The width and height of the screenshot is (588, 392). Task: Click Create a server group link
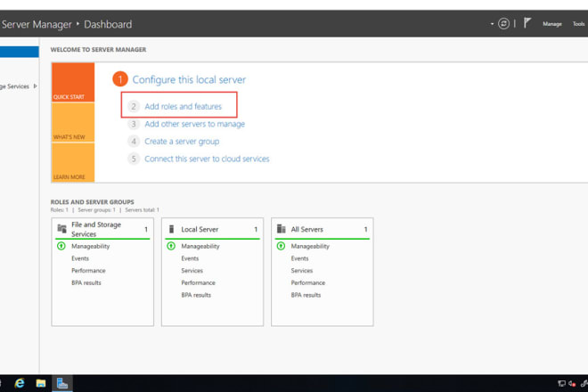[x=182, y=142]
